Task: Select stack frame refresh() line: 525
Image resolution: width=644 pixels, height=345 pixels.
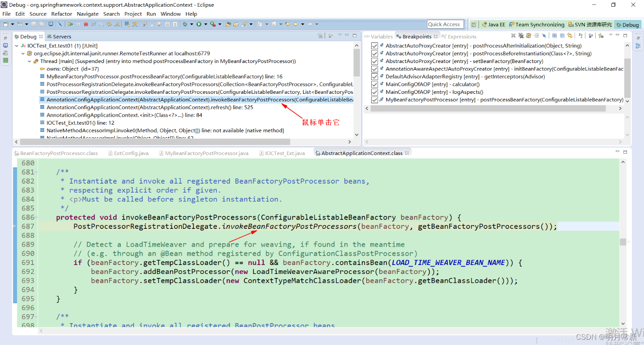Action: coord(150,107)
